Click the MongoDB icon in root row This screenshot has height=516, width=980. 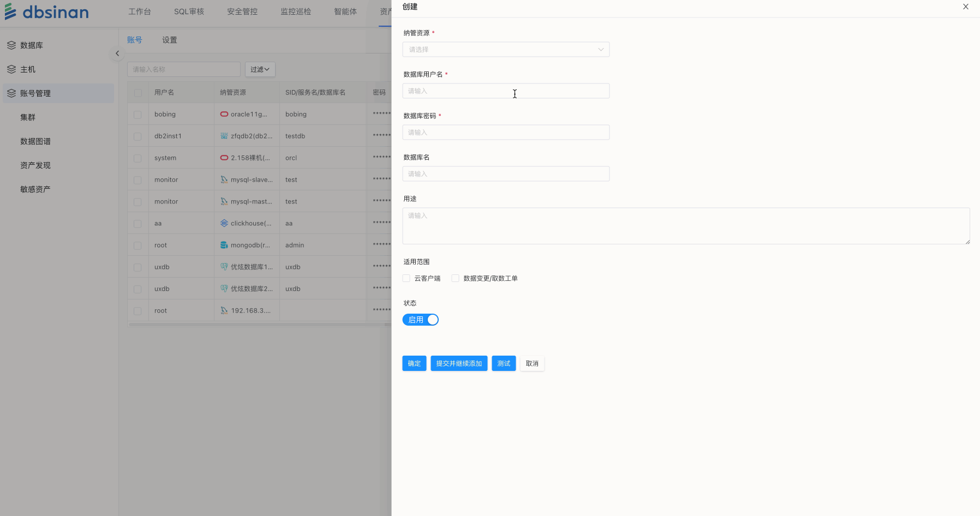[224, 245]
